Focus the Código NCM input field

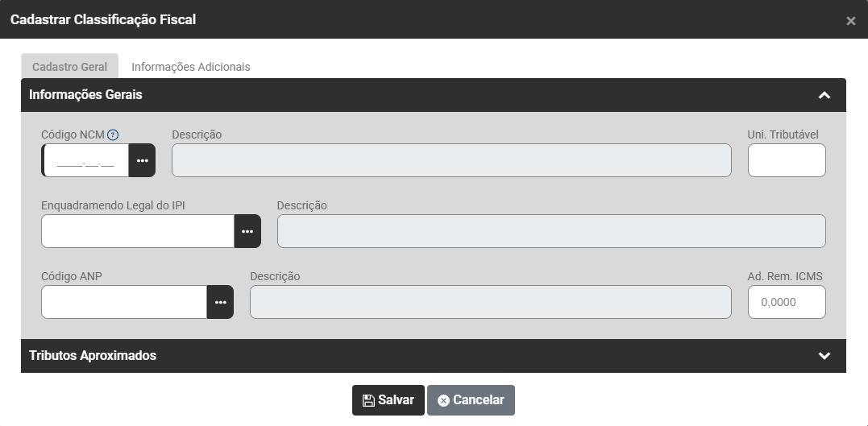pos(86,160)
